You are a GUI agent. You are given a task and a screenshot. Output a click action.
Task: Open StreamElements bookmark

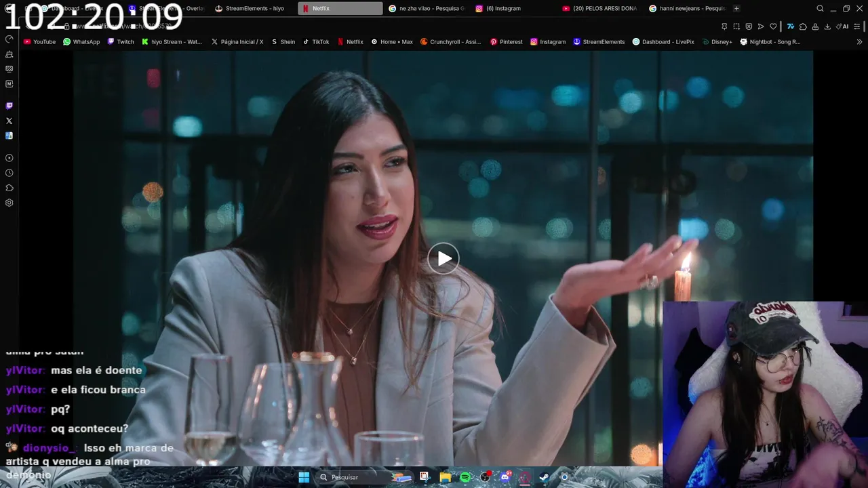click(x=599, y=41)
